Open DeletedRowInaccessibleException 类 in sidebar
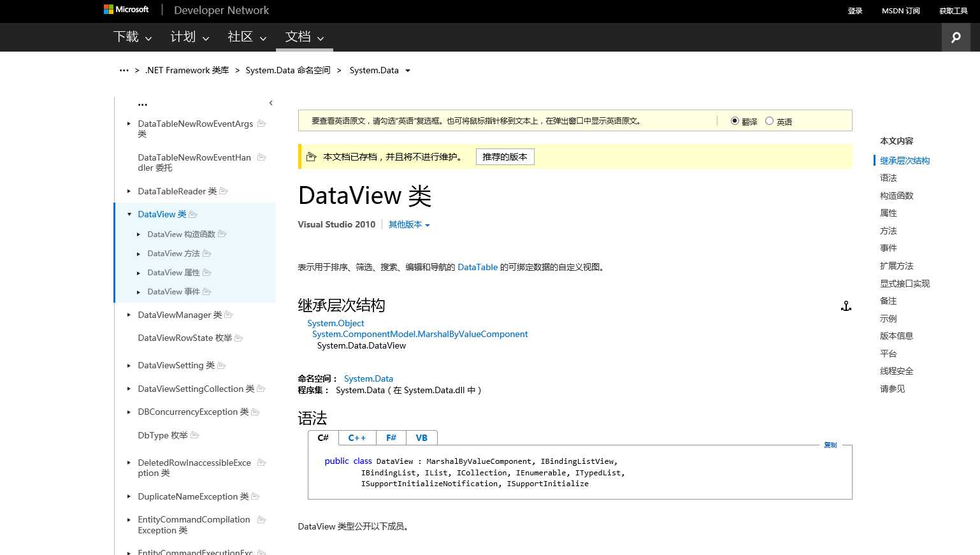This screenshot has height=555, width=980. click(194, 468)
